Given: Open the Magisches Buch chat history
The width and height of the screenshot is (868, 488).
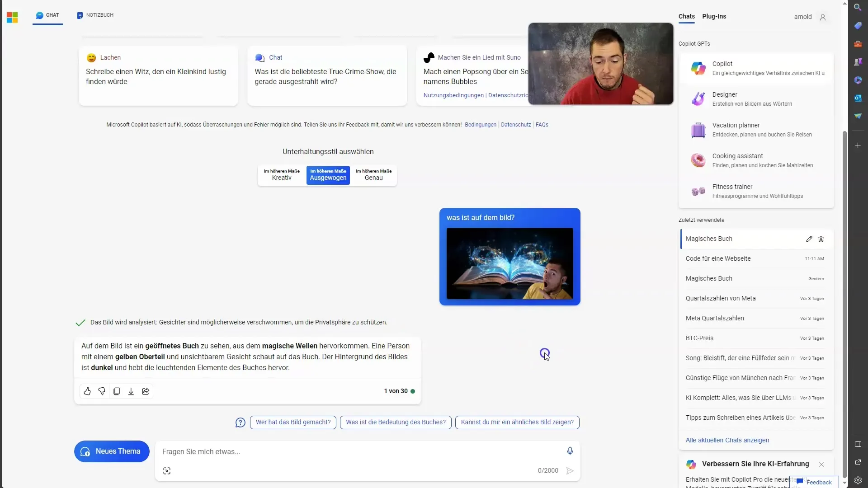Looking at the screenshot, I should pyautogui.click(x=710, y=238).
